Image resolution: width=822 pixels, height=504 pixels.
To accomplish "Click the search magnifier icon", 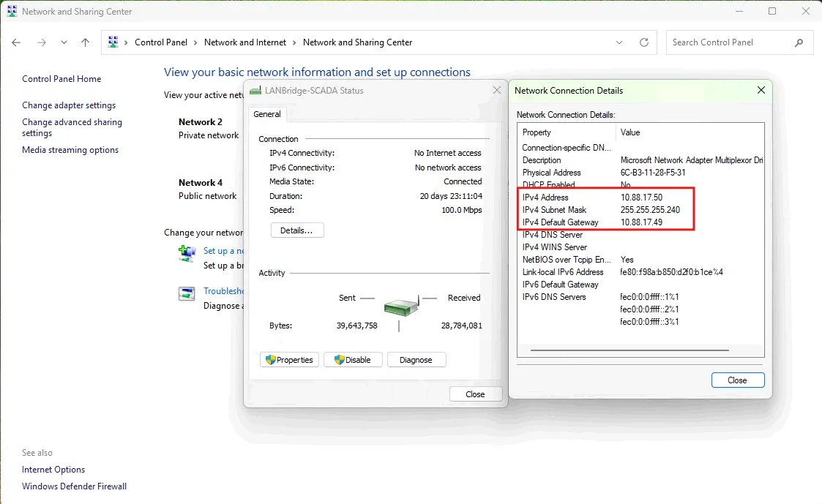I will 799,42.
